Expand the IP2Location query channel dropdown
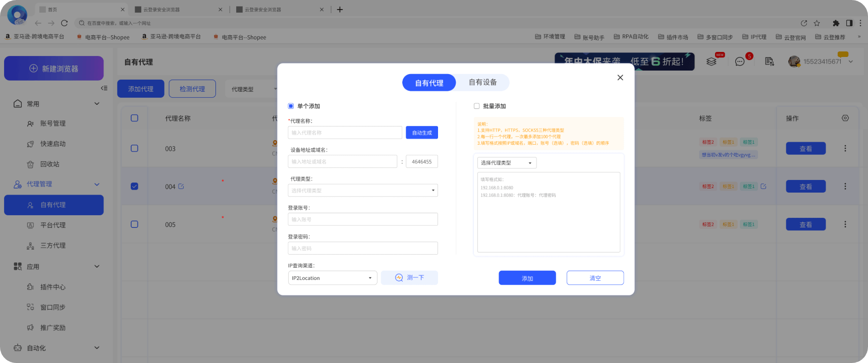This screenshot has width=868, height=363. (x=332, y=278)
